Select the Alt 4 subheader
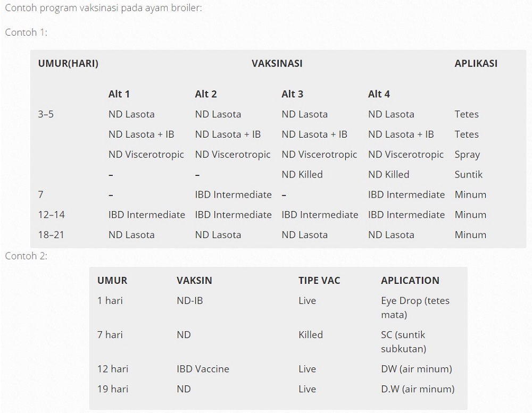 pos(379,94)
